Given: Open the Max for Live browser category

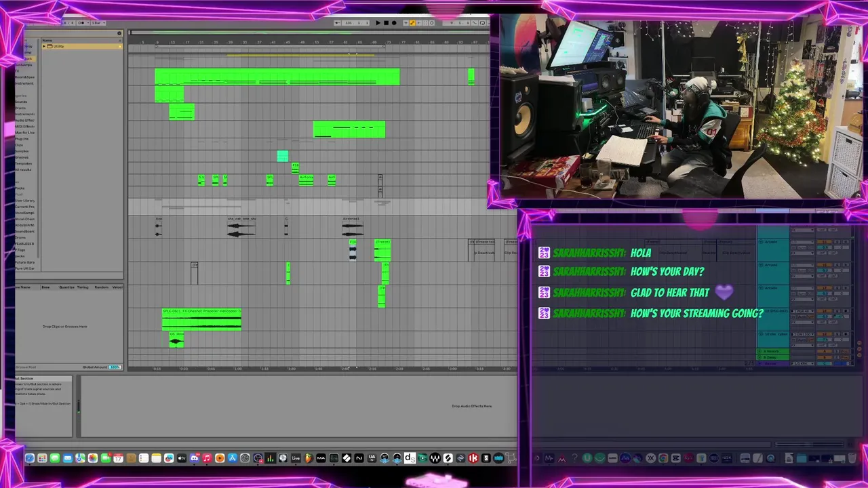Looking at the screenshot, I should [x=24, y=132].
